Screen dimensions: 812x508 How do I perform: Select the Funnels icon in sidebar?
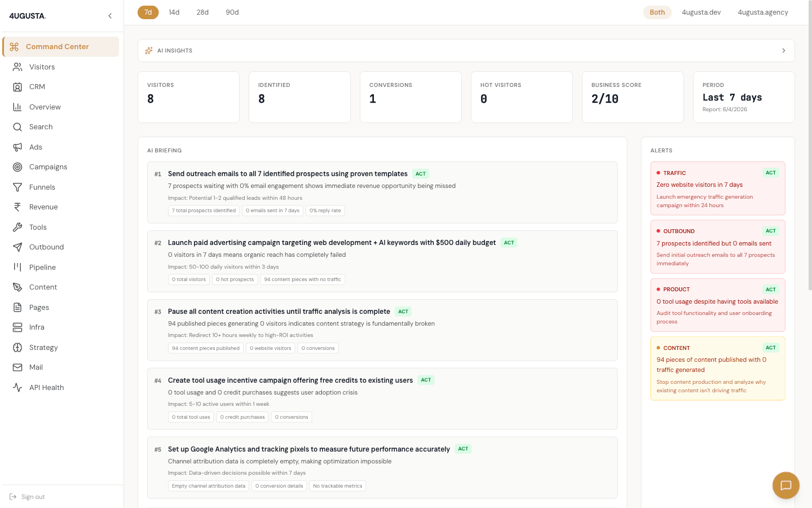(17, 187)
